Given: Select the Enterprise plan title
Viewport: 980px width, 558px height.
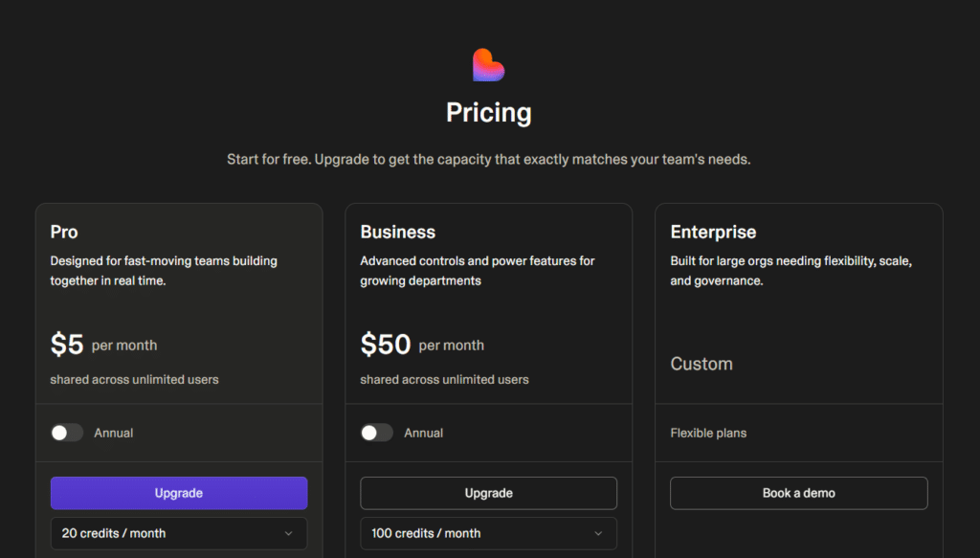Looking at the screenshot, I should [713, 232].
